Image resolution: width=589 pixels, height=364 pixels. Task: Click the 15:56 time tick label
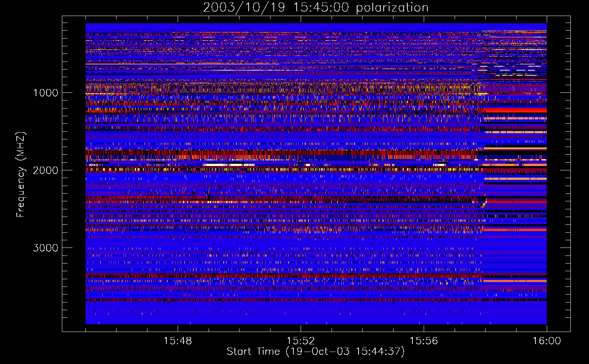pos(424,341)
